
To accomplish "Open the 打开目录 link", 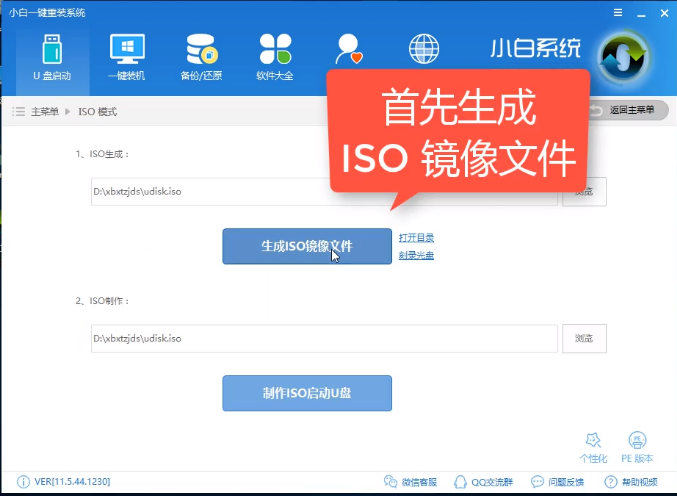I will point(416,237).
